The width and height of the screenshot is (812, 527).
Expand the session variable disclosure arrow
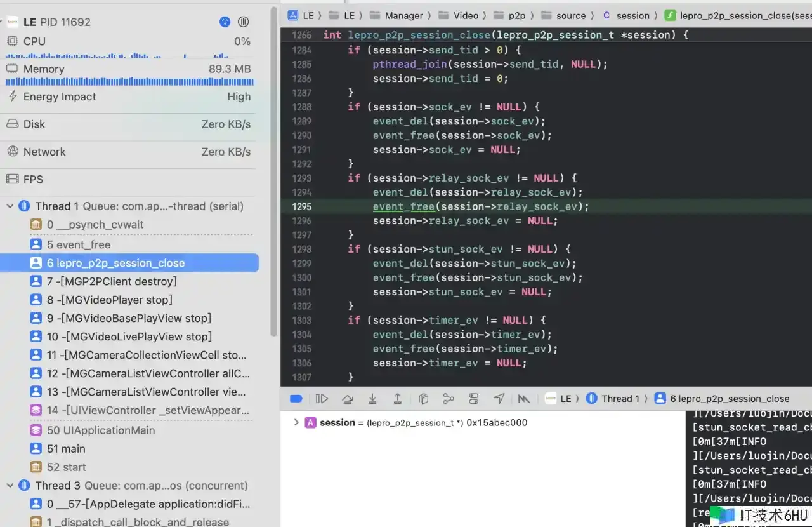pos(296,422)
